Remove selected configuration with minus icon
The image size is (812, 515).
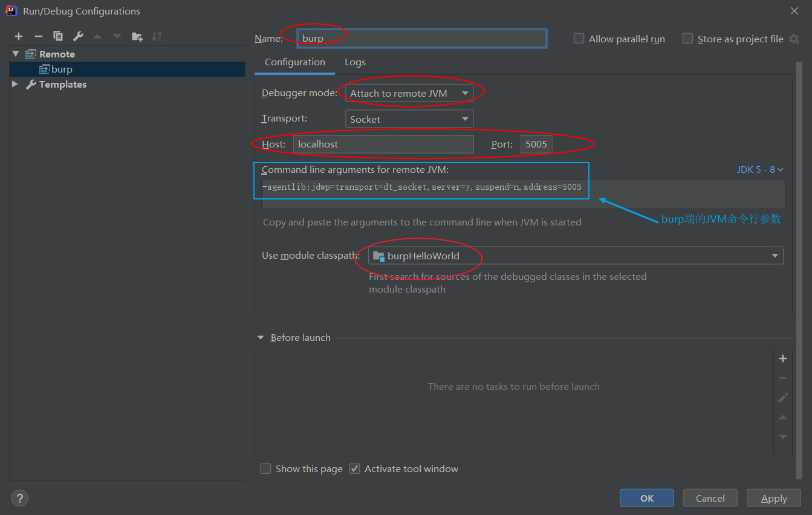[38, 36]
